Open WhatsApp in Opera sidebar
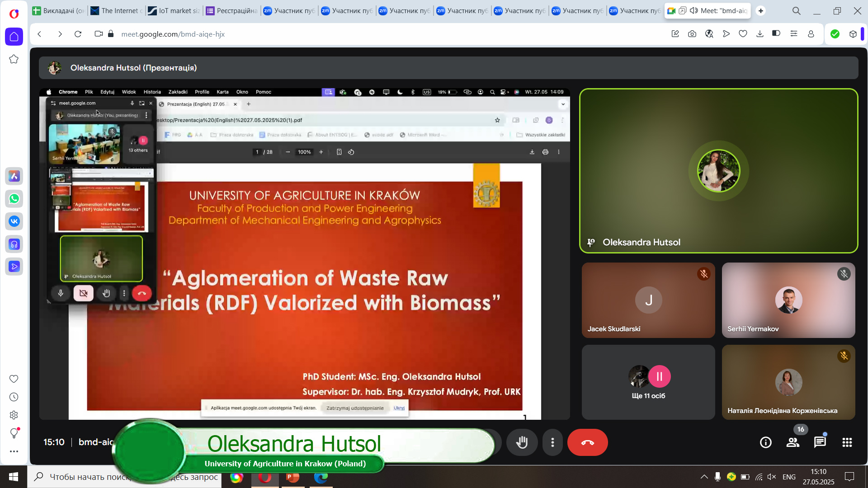Image resolution: width=868 pixels, height=488 pixels. pos(14,199)
